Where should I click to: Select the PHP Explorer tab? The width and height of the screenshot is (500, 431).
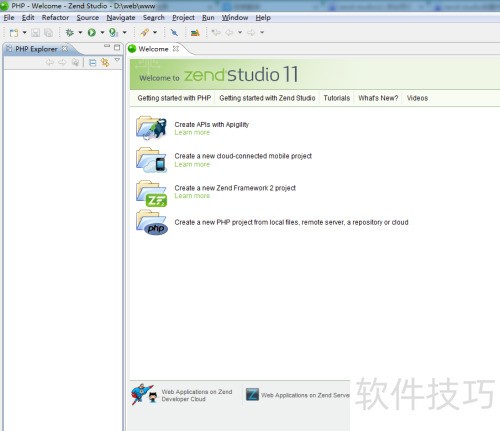[x=36, y=49]
